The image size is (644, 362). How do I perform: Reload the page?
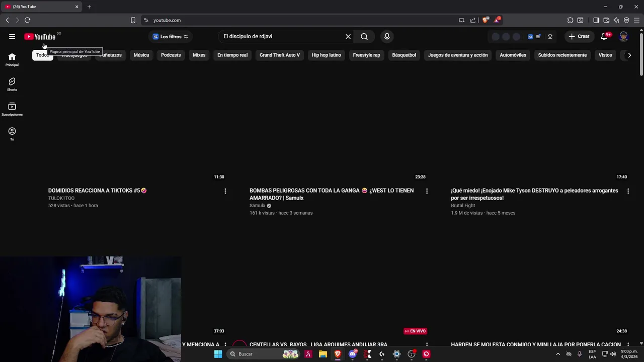(27, 20)
